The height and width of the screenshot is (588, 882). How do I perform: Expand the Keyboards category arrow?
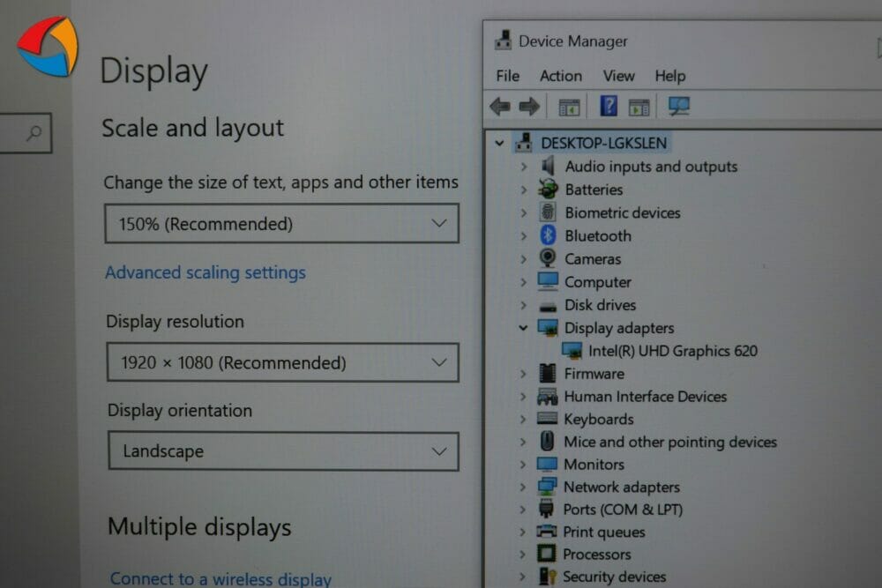tap(522, 419)
